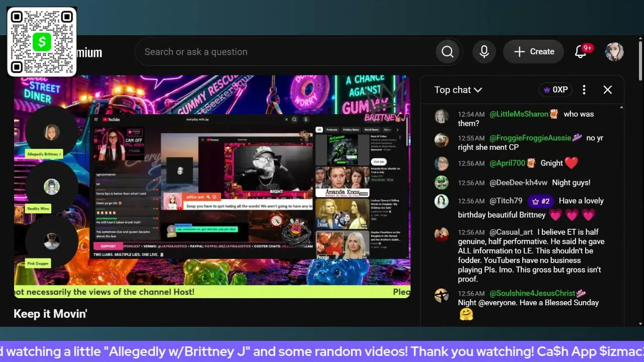Viewport: 644px width, 362px height.
Task: Click the 'Night guys!' chat message
Action: click(571, 183)
